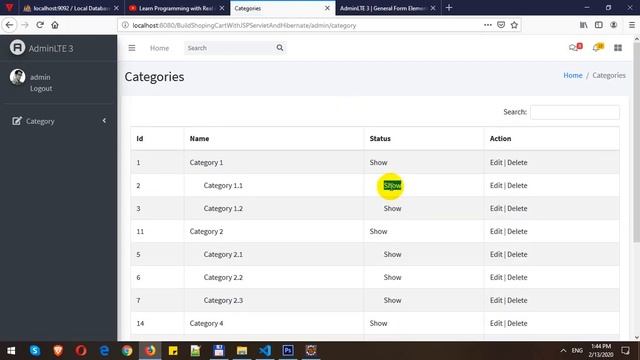Click Edit for Category 2.2
The image size is (640, 360).
tap(496, 277)
